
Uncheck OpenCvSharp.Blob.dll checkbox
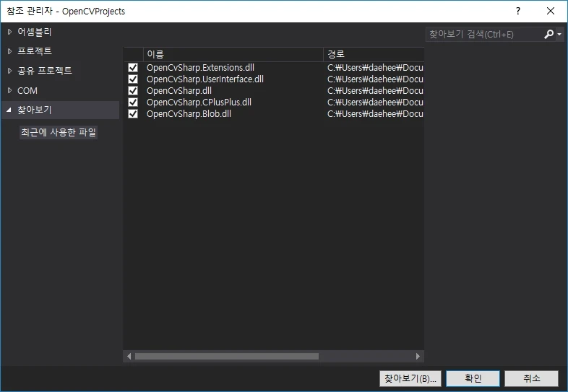pos(133,114)
